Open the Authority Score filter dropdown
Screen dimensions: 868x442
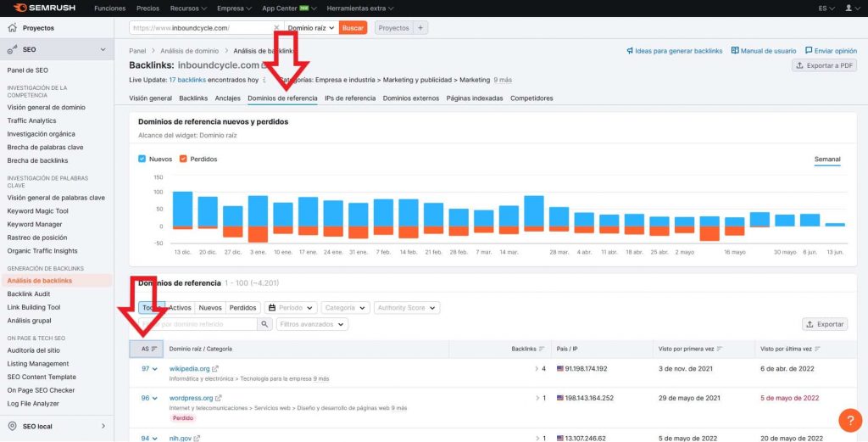point(407,308)
